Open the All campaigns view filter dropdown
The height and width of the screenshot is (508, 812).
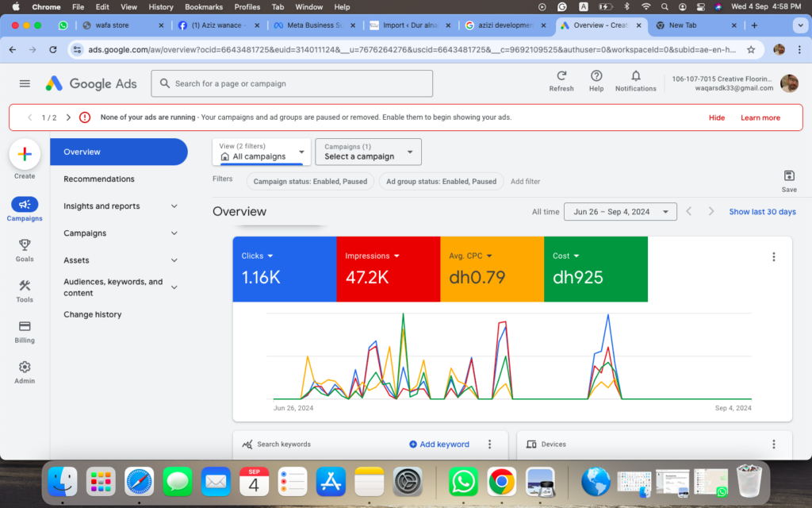click(x=262, y=152)
